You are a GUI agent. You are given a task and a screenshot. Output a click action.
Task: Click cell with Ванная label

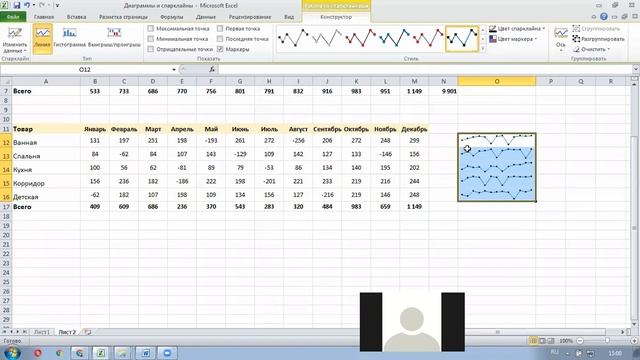point(46,142)
